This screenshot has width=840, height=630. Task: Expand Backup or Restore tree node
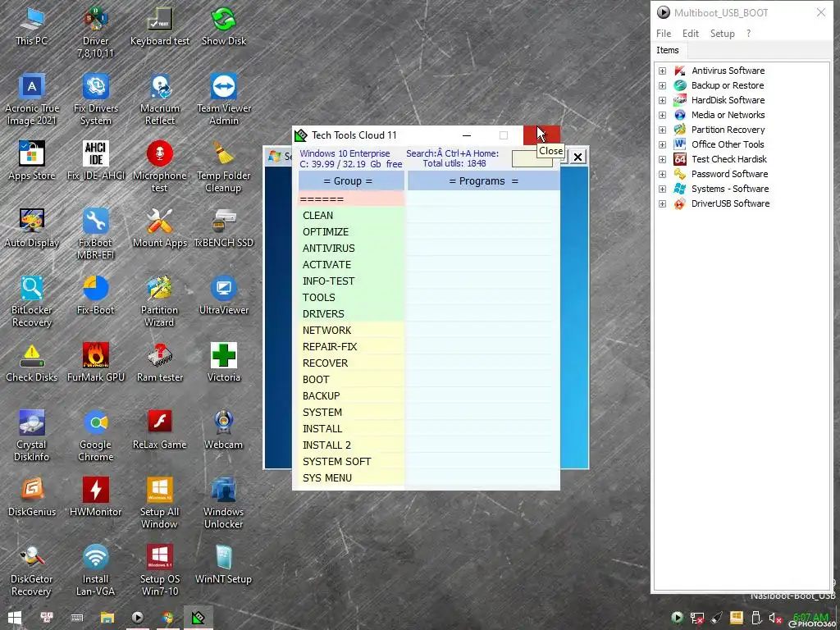point(662,85)
